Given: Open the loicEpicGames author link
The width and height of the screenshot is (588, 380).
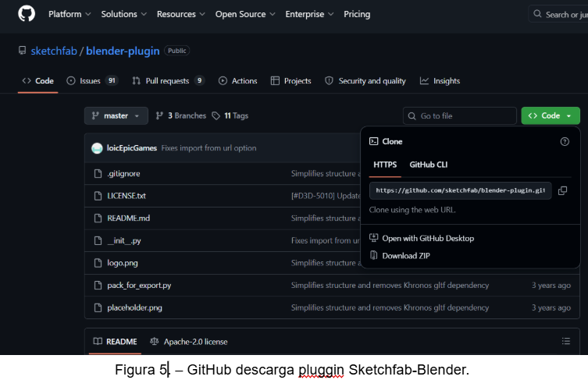Looking at the screenshot, I should 132,148.
